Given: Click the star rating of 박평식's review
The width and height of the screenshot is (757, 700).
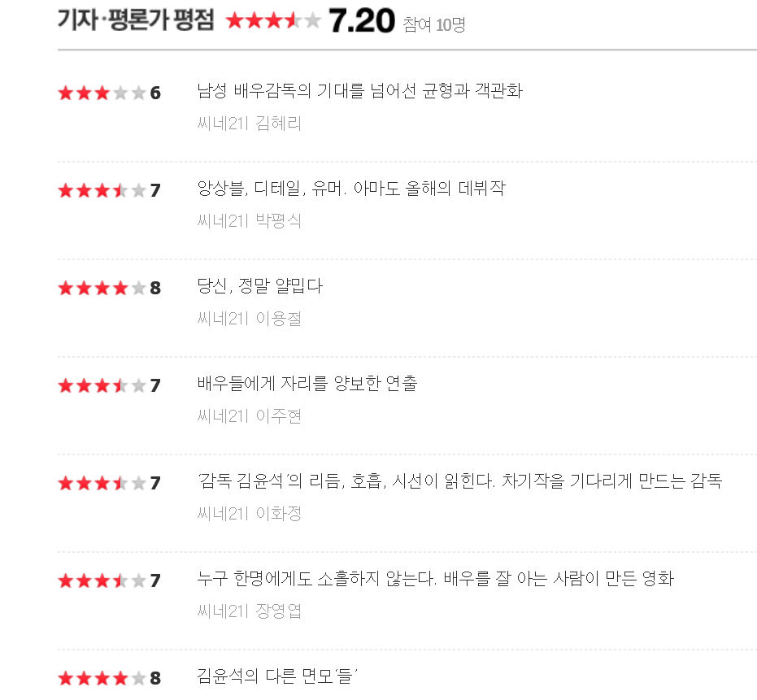Looking at the screenshot, I should tap(102, 190).
